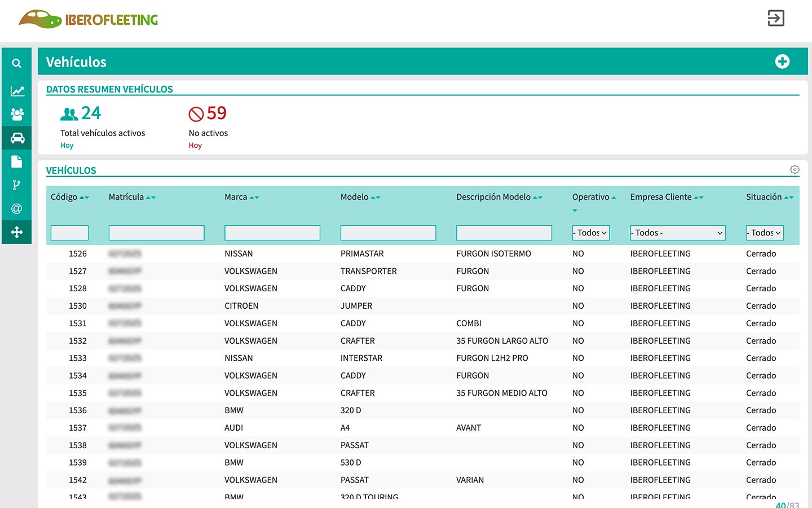
Task: Open the Situación filter dropdown
Action: pyautogui.click(x=765, y=233)
